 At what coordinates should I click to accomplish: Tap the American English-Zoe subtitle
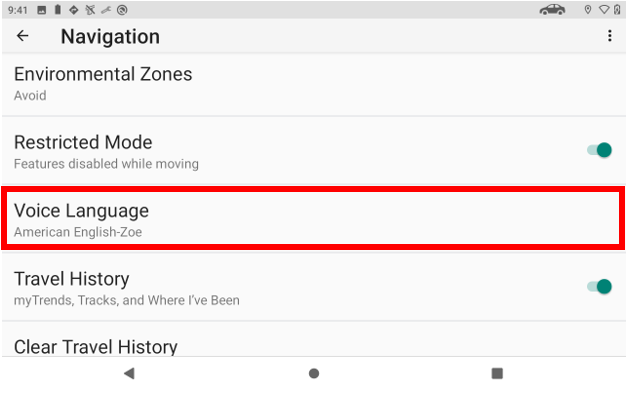point(78,232)
